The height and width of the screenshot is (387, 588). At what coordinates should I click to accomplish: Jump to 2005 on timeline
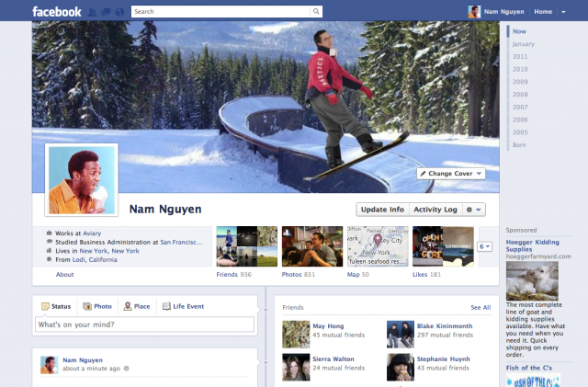pos(520,132)
